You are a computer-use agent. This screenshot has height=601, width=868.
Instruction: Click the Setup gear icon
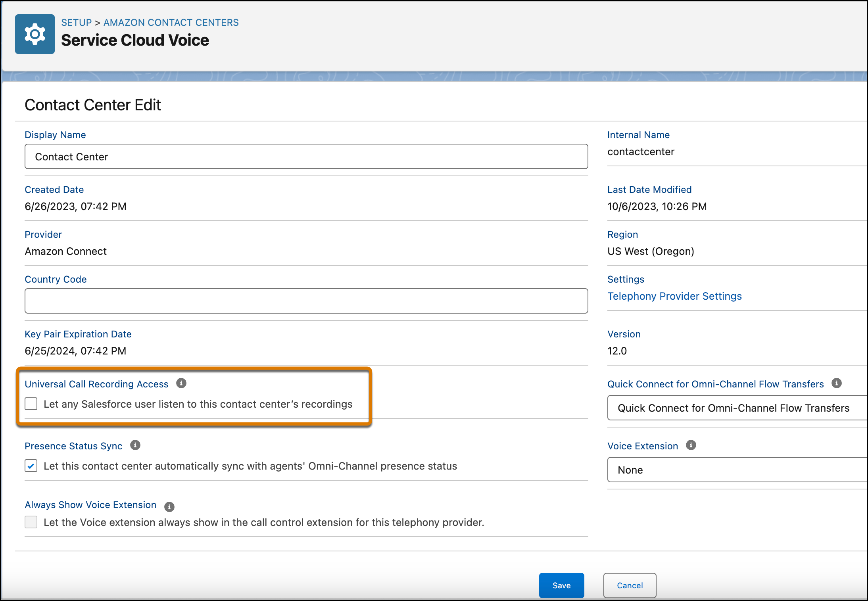pos(35,34)
